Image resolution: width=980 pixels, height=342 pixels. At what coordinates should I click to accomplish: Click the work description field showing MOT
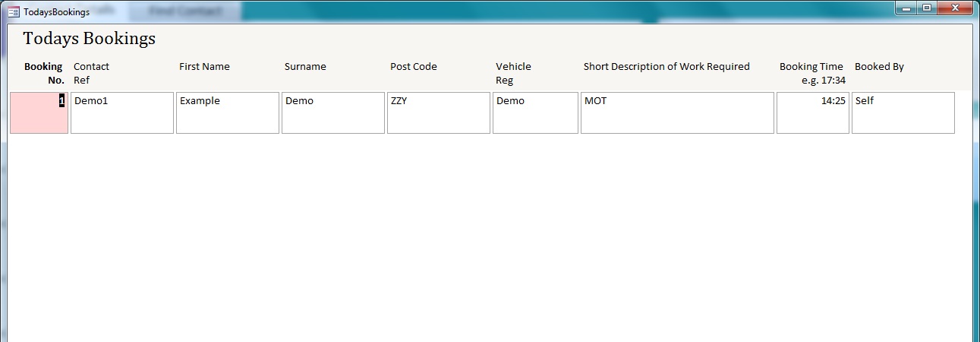677,113
